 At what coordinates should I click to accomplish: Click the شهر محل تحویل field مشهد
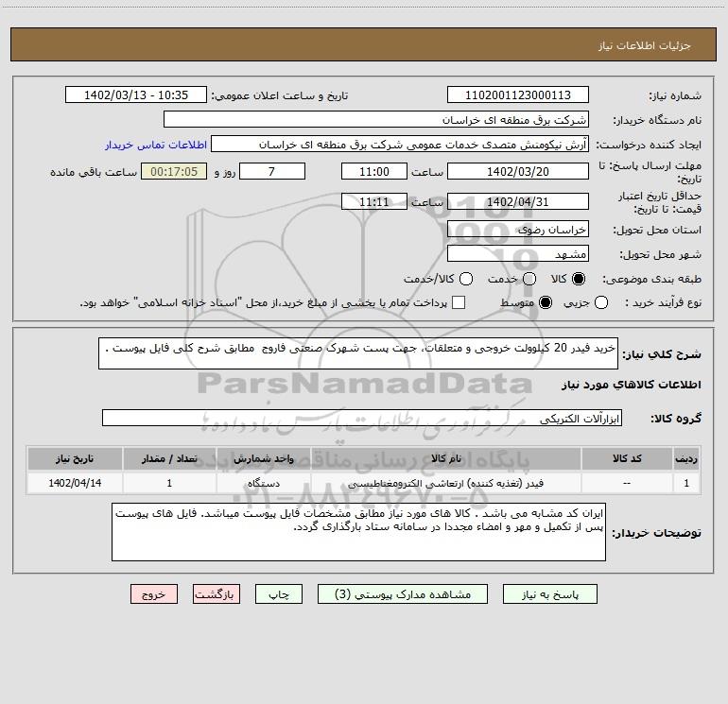click(x=518, y=253)
